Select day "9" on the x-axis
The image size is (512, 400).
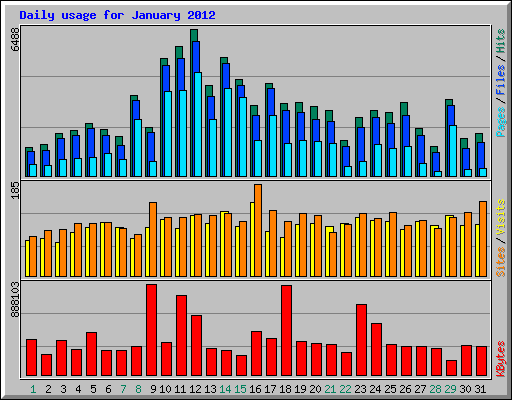point(153,389)
